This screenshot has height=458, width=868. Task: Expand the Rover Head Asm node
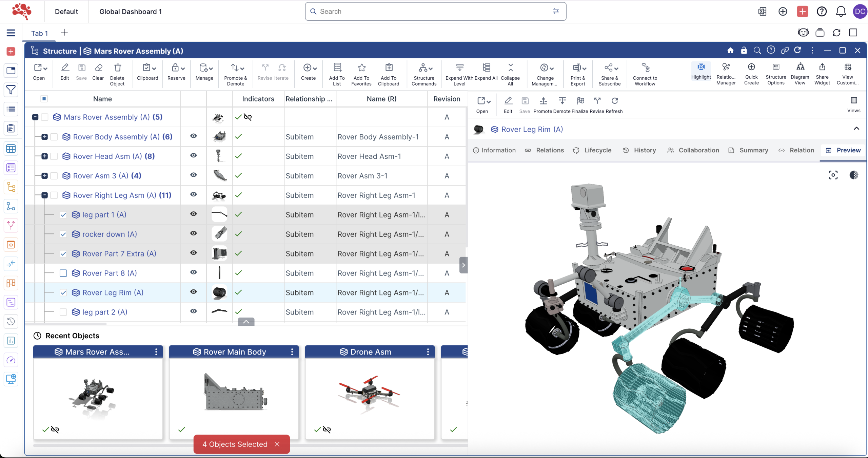click(x=44, y=156)
